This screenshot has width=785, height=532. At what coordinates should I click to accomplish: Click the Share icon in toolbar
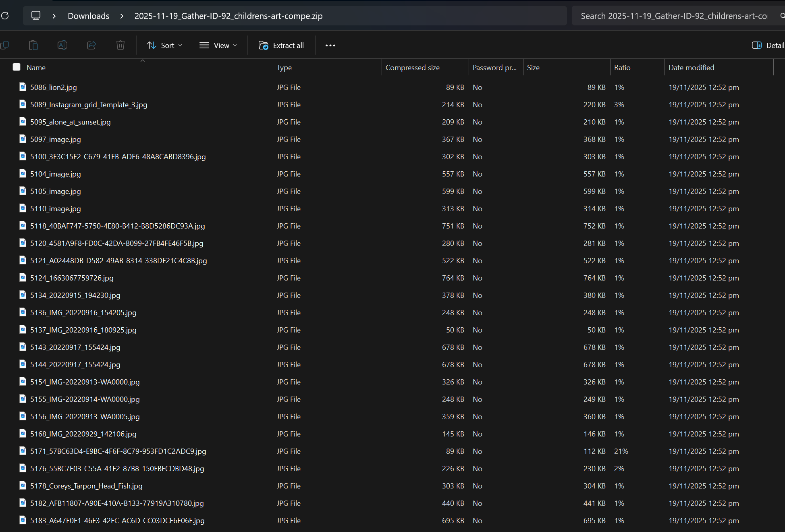tap(91, 45)
